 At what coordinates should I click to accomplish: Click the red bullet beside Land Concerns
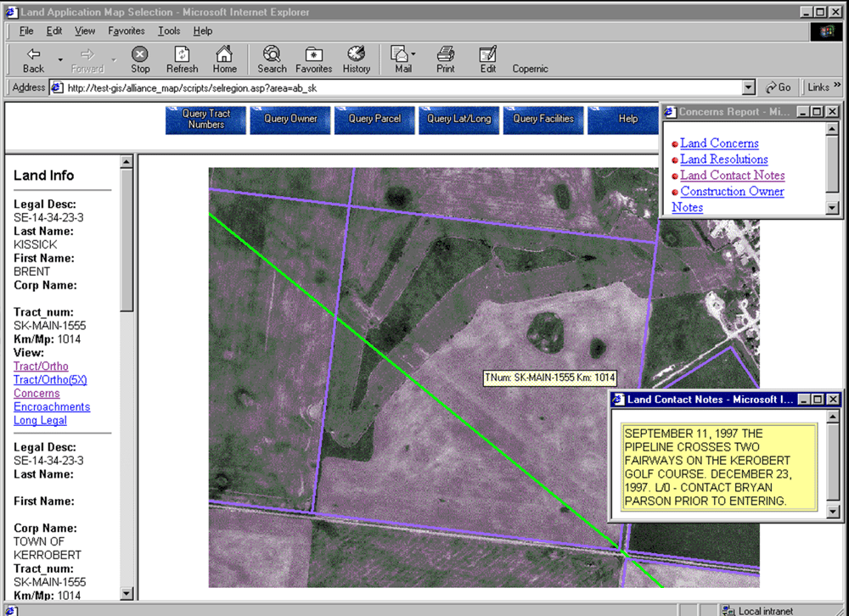click(x=675, y=144)
